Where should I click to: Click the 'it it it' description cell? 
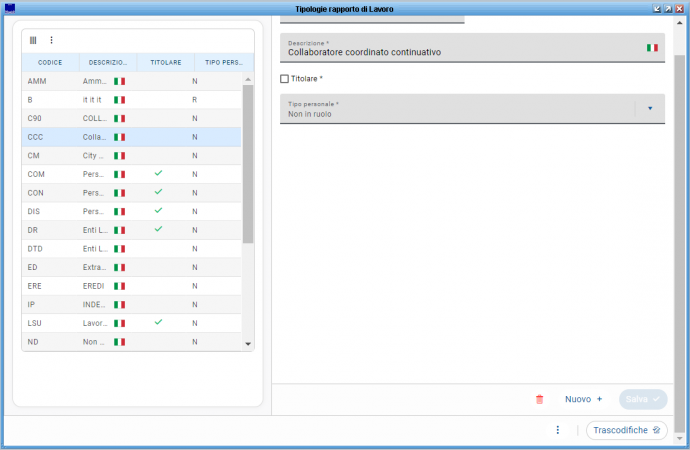coord(92,100)
